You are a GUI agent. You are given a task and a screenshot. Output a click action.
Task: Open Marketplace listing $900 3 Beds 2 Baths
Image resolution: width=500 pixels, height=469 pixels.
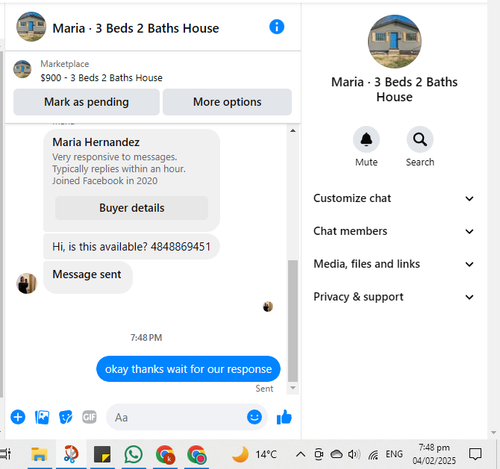[101, 78]
